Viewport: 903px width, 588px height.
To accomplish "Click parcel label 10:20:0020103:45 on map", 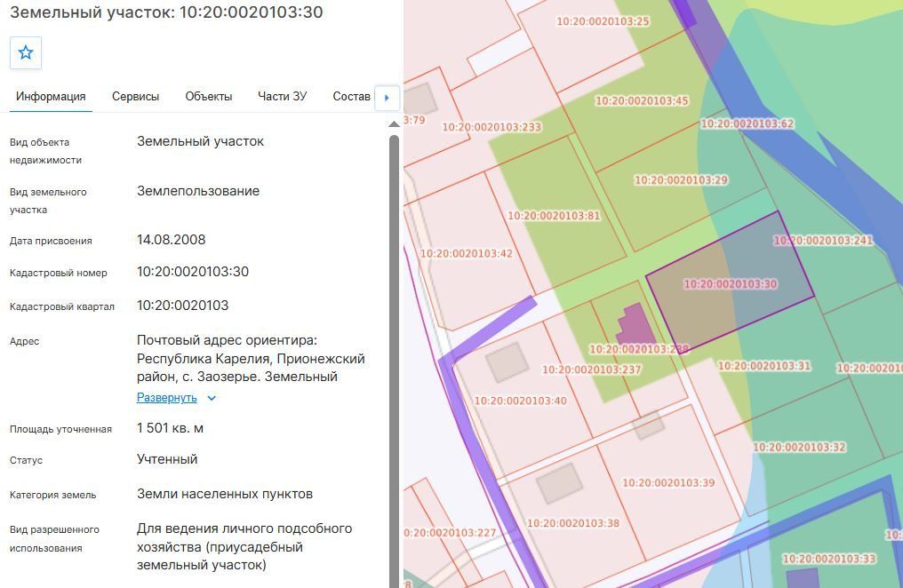I will coord(642,101).
